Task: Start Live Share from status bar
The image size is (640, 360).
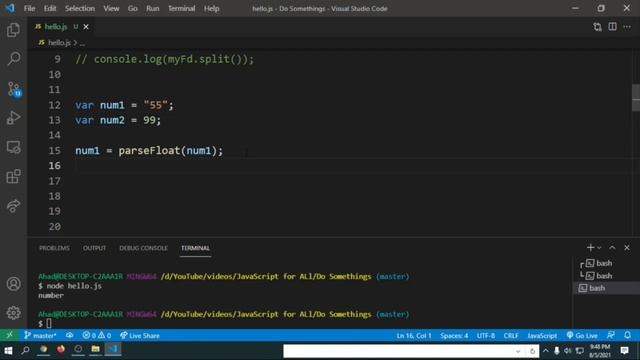Action: [140, 336]
